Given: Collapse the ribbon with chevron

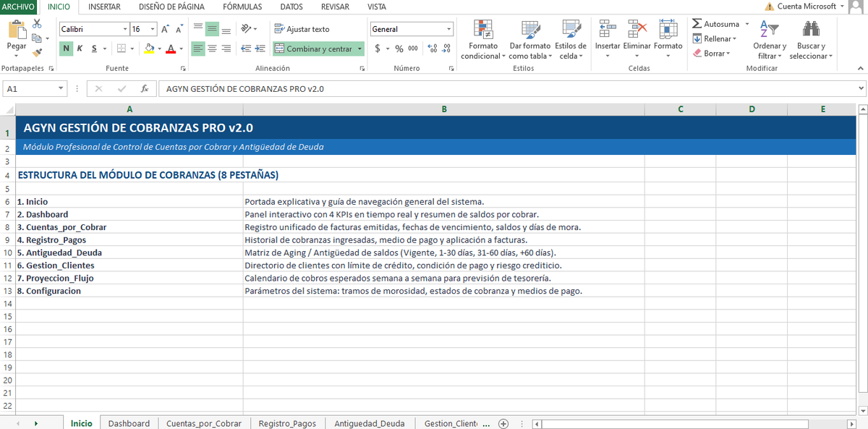Looking at the screenshot, I should pos(860,68).
